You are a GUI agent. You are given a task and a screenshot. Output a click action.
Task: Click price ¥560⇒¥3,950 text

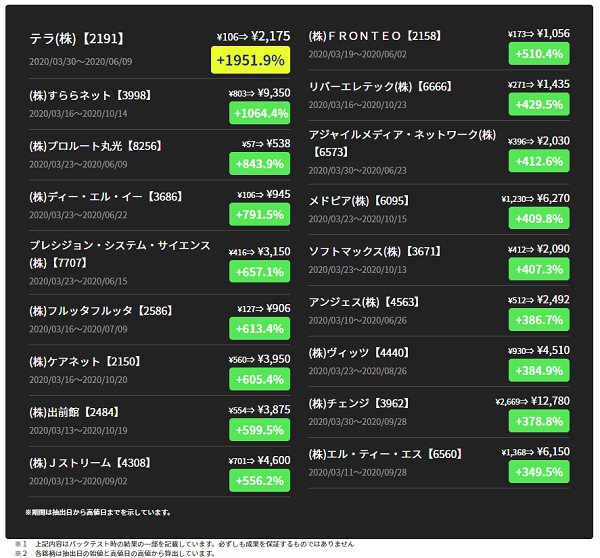click(259, 359)
